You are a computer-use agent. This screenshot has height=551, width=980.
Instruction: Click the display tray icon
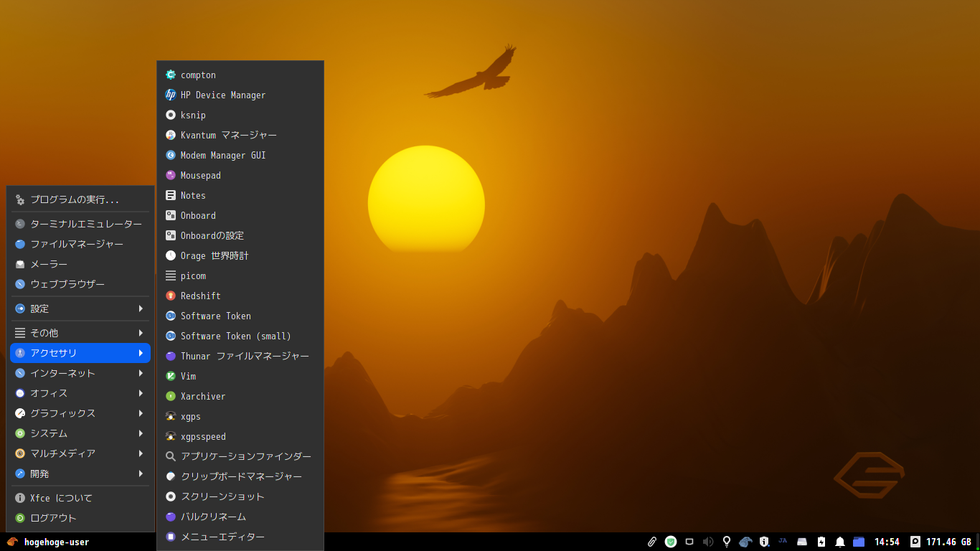point(689,542)
